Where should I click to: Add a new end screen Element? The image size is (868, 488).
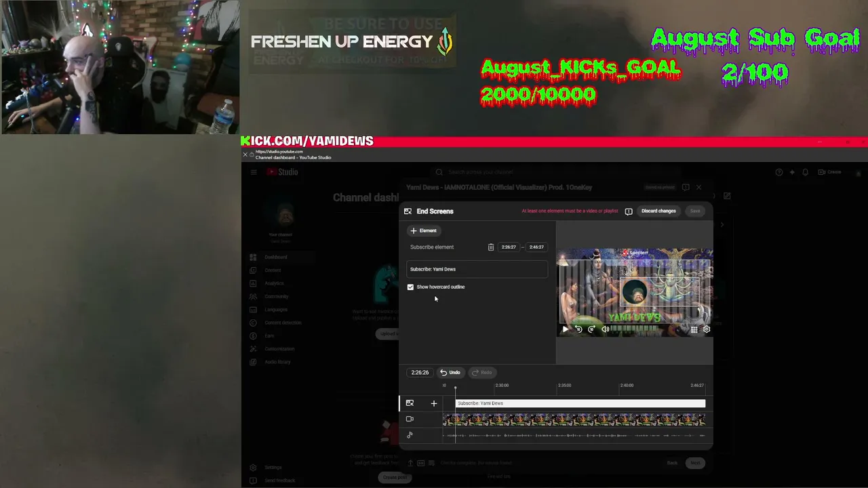(x=424, y=230)
